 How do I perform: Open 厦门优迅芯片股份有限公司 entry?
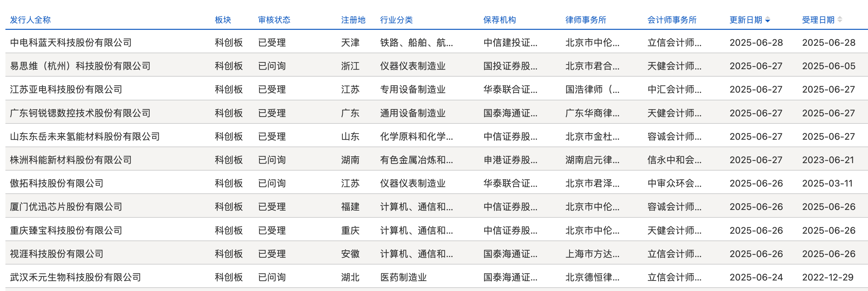(66, 207)
